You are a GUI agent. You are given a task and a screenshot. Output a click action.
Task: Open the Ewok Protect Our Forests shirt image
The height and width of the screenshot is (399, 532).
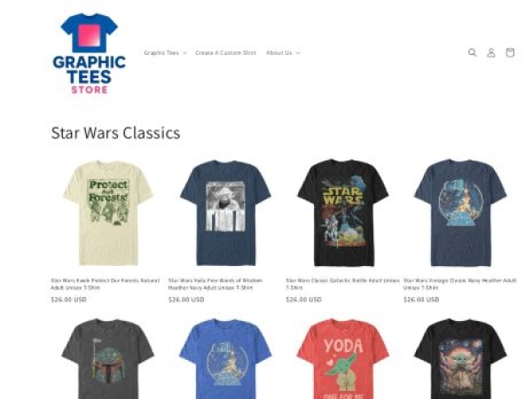[108, 213]
